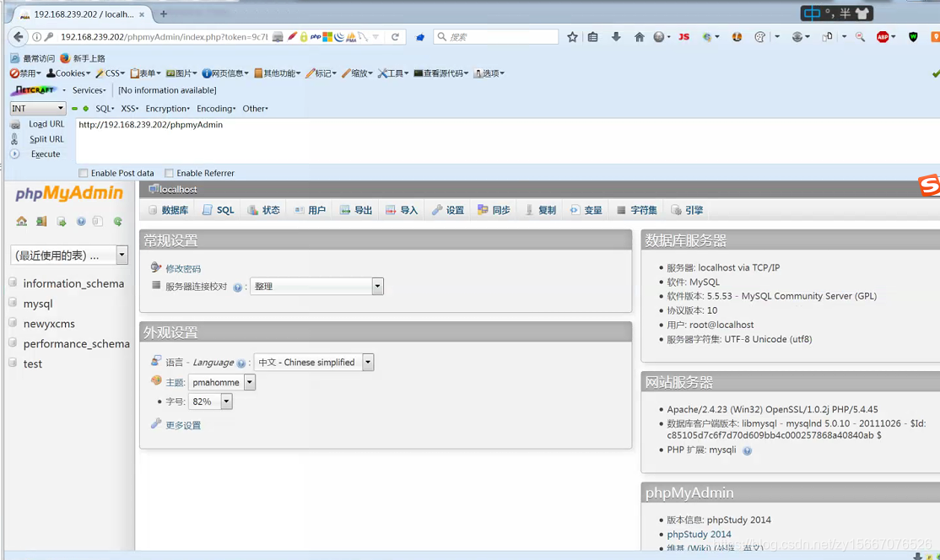Open the 变量 variables tab
This screenshot has height=560, width=940.
click(586, 210)
